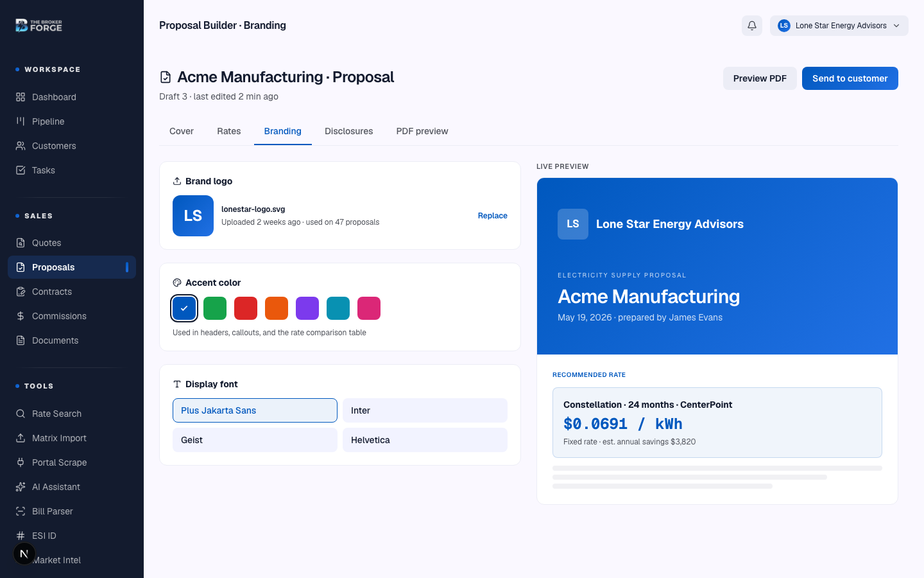This screenshot has height=578, width=924.
Task: Click the Portal Scrape plug icon
Action: [21, 462]
